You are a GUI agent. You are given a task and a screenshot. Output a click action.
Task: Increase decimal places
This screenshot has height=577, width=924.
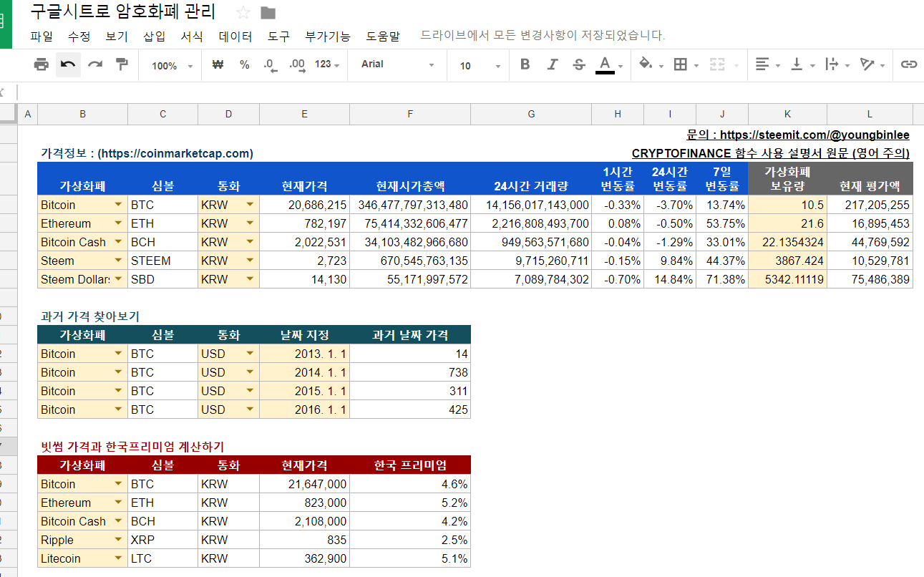click(x=297, y=65)
